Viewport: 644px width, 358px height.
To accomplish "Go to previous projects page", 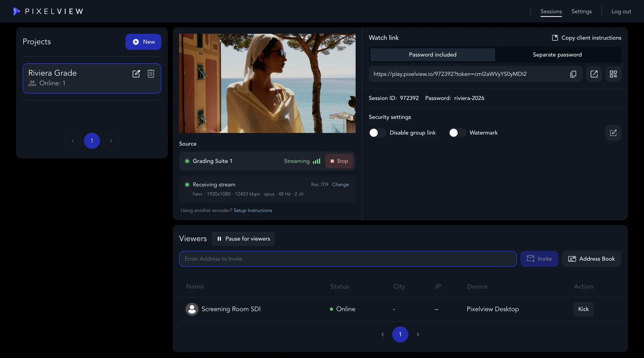I will click(73, 141).
